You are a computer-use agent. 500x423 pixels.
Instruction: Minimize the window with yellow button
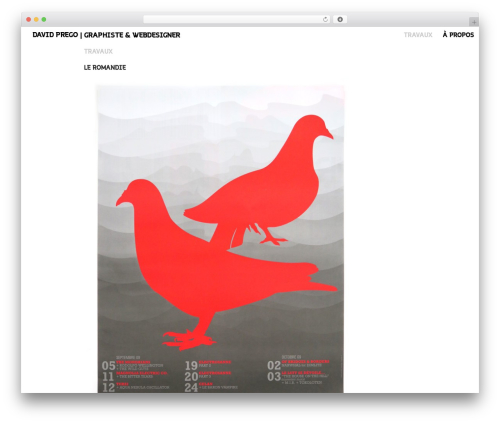pos(36,19)
